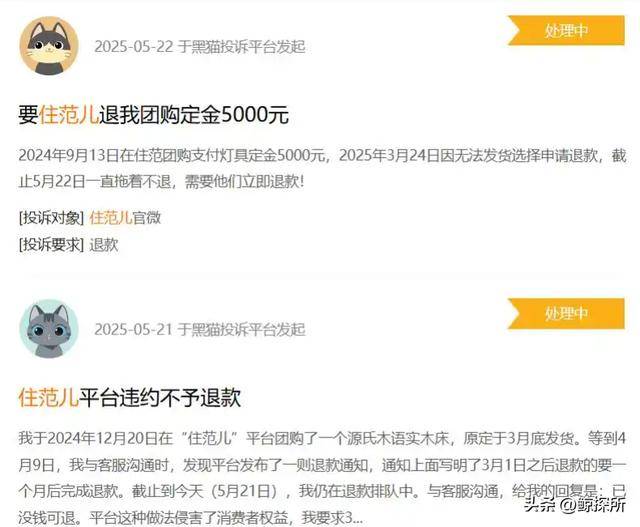The height and width of the screenshot is (527, 640).
Task: Click the 2025-05-21 posting date text
Action: (x=133, y=329)
